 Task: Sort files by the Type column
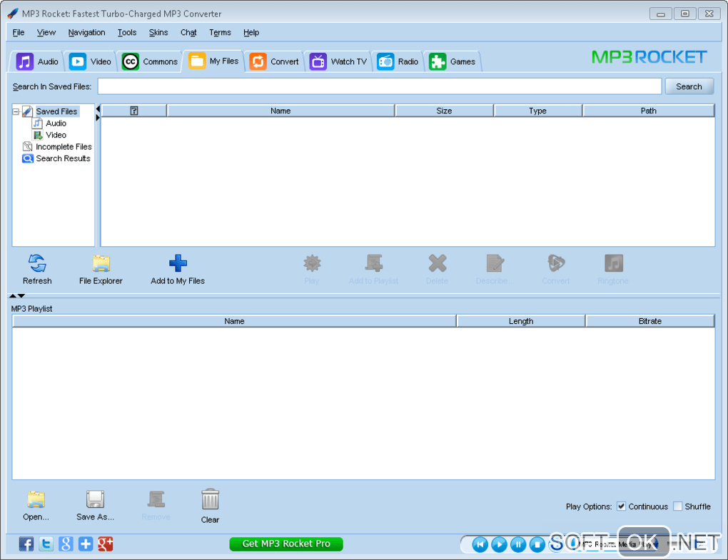(x=537, y=111)
